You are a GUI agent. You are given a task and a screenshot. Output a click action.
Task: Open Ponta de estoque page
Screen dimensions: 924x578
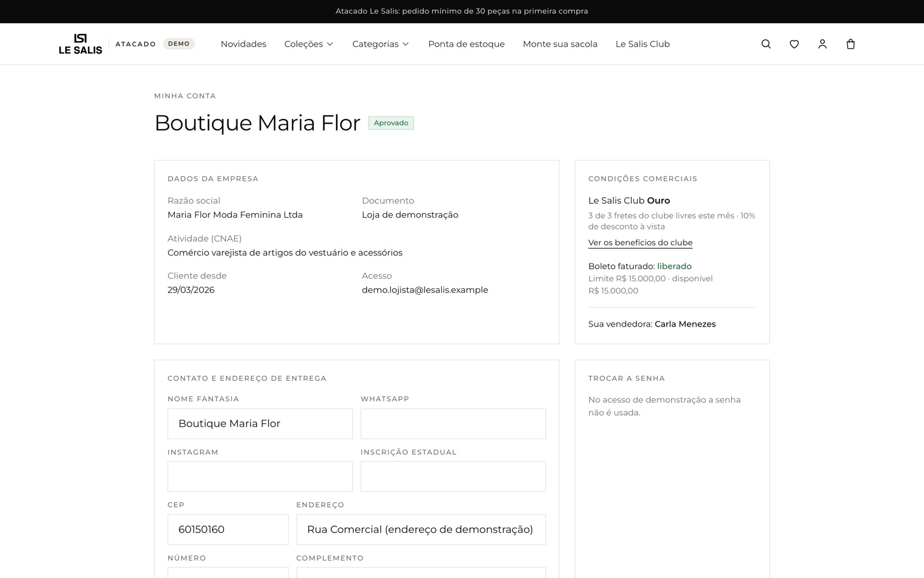click(x=466, y=44)
